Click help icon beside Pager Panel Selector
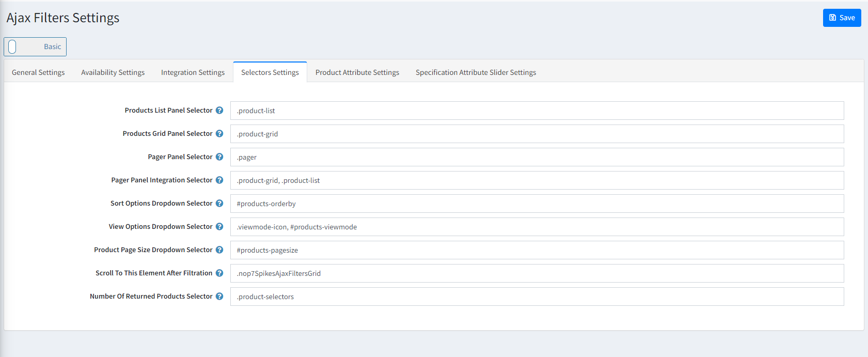 219,157
